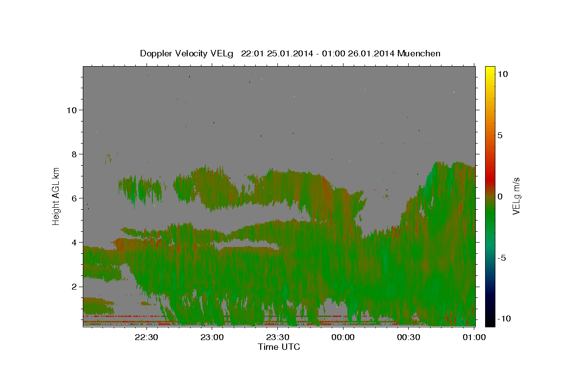The height and width of the screenshot is (392, 588).
Task: Click the 00:30 time tick label
Action: tap(408, 337)
